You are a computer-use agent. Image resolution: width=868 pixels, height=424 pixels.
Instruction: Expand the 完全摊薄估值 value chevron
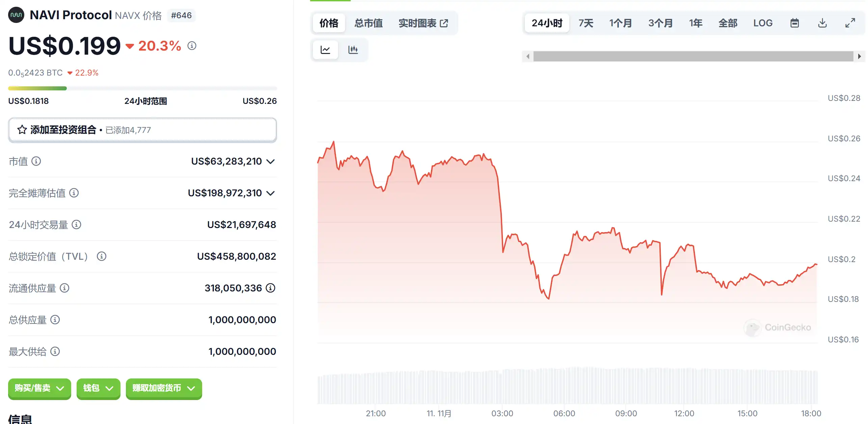click(270, 193)
